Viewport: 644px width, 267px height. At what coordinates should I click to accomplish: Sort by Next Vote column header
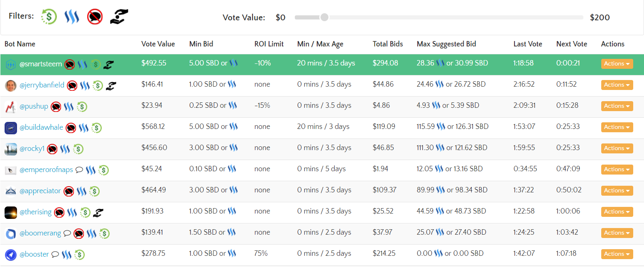click(571, 44)
